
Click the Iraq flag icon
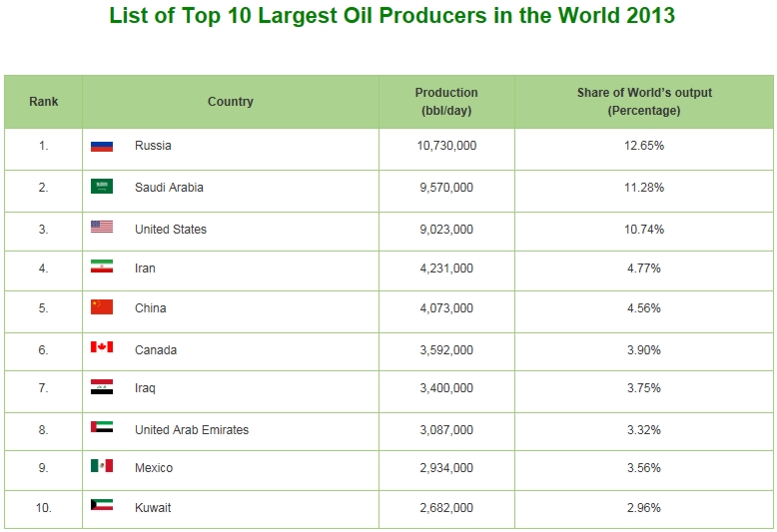[x=102, y=387]
